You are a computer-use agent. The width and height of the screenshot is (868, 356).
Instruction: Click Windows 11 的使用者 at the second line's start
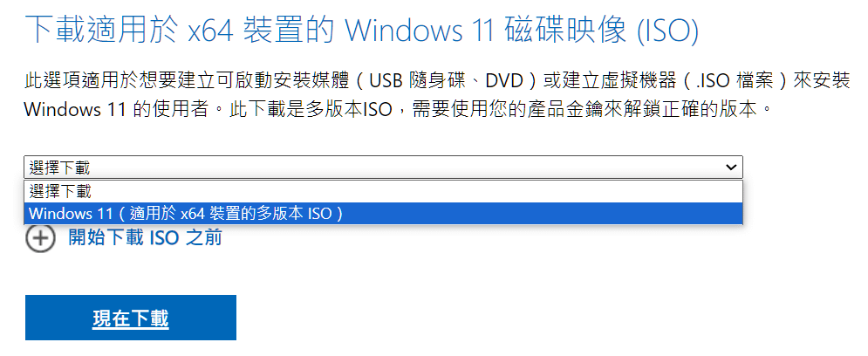click(116, 109)
